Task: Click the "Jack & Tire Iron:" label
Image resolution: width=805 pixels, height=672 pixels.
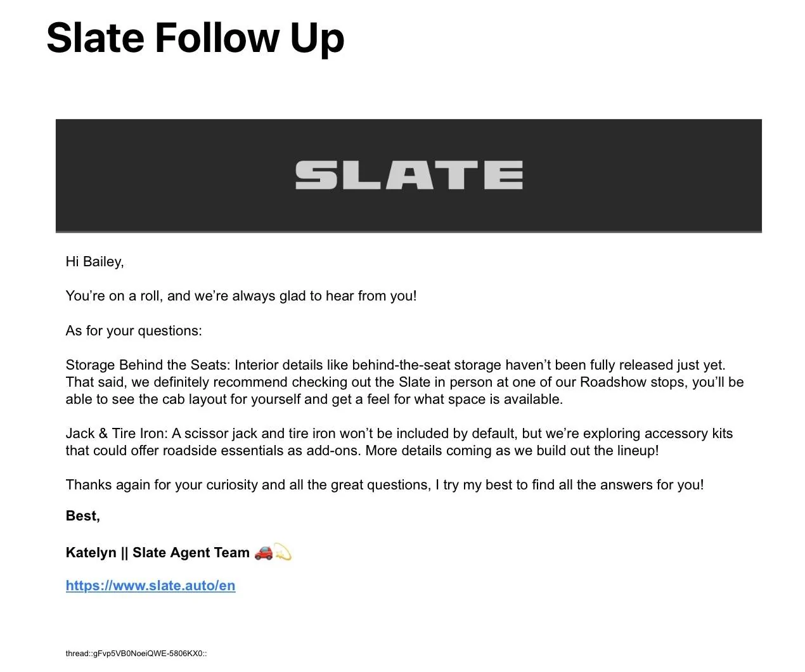Action: pos(117,434)
